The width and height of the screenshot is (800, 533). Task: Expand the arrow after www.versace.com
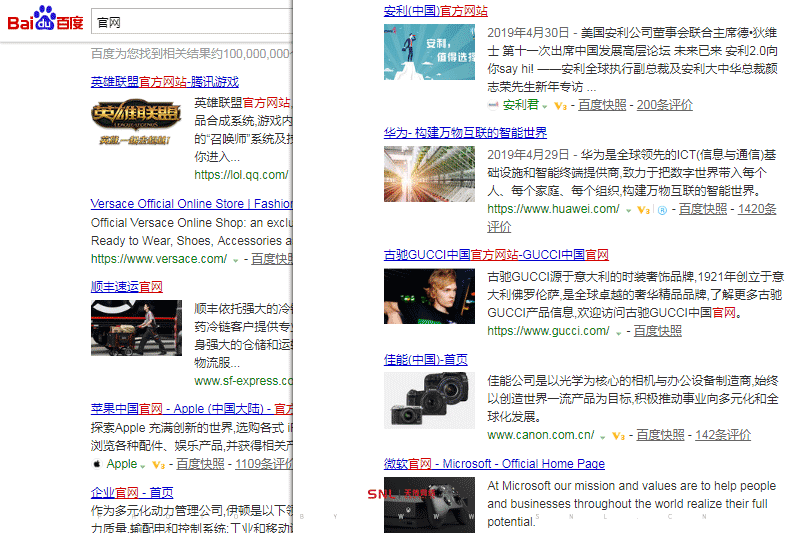tap(236, 260)
